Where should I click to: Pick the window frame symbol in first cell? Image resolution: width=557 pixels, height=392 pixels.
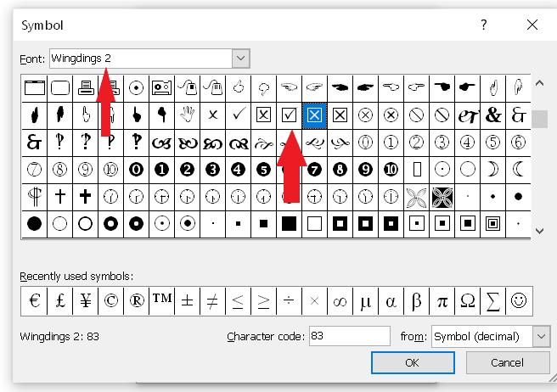pos(35,87)
